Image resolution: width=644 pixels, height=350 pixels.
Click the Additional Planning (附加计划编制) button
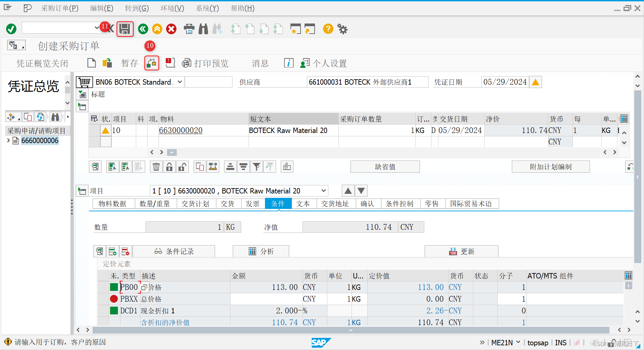coord(551,167)
